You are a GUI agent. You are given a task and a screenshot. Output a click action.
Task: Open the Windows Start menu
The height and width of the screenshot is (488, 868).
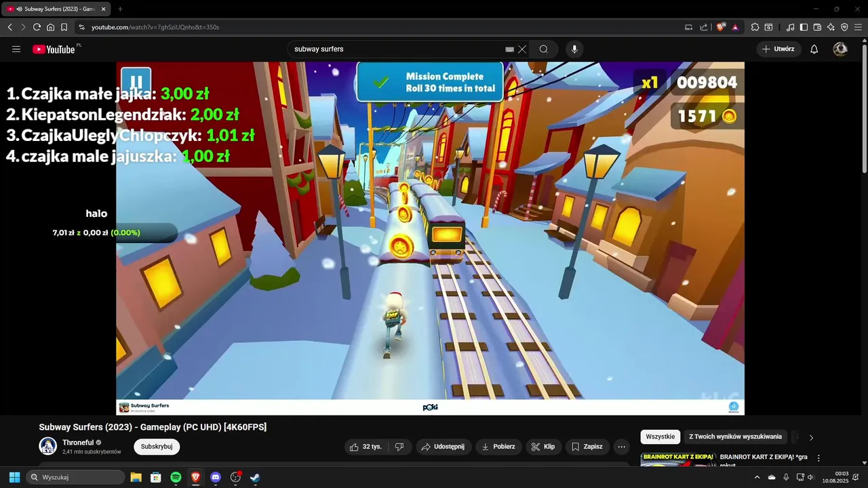pyautogui.click(x=14, y=477)
